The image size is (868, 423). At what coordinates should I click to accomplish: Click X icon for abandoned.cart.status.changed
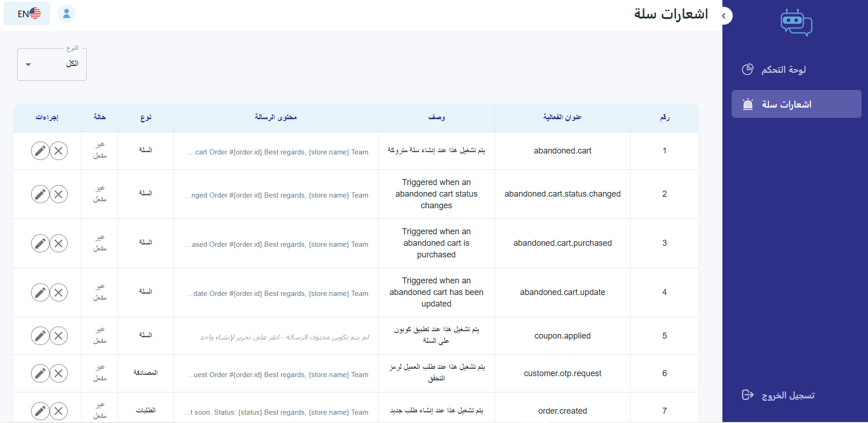tap(58, 194)
